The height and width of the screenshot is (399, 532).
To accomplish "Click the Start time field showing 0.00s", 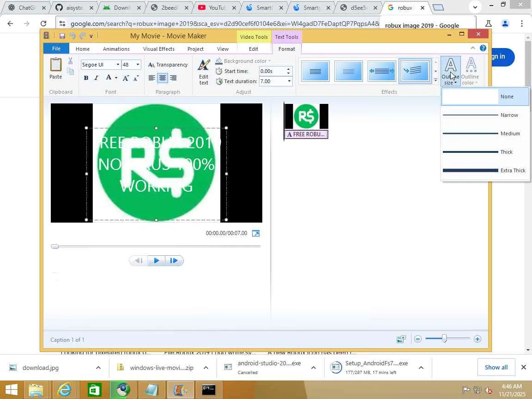I will [x=272, y=71].
